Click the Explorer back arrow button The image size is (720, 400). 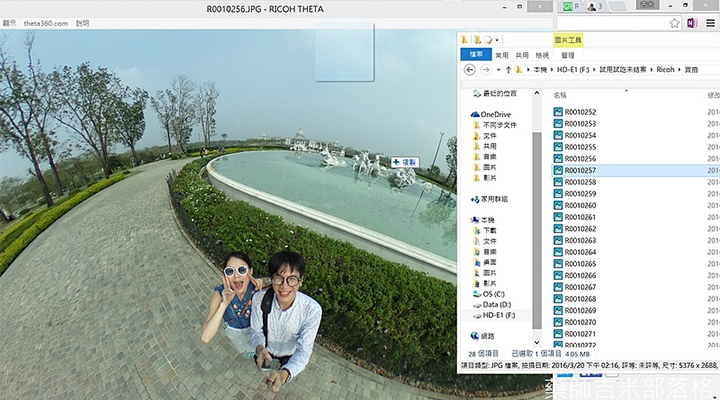[x=469, y=70]
